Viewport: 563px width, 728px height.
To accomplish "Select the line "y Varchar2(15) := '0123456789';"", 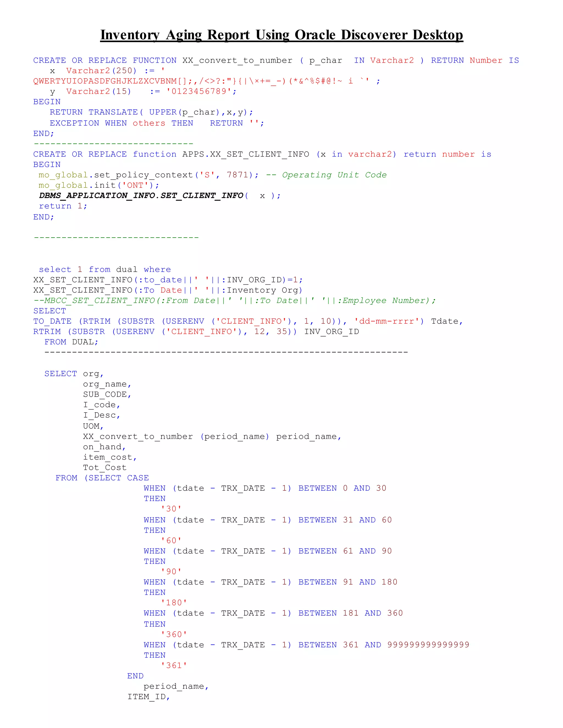I will [143, 91].
